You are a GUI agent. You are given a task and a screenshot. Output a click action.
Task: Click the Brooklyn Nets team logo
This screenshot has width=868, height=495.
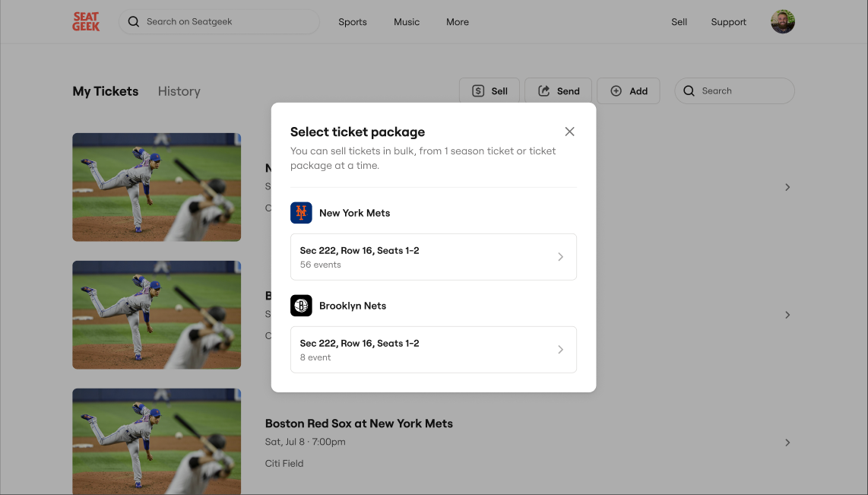coord(301,306)
